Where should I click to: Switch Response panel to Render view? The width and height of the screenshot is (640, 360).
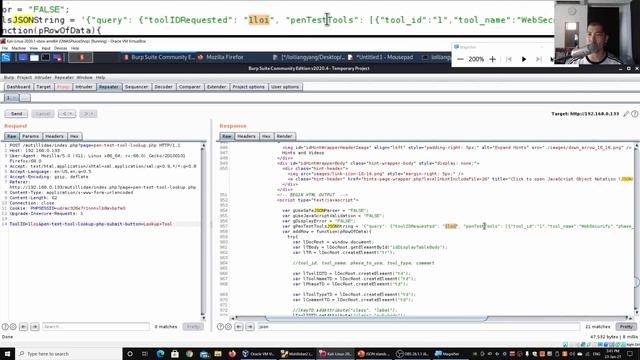[284, 136]
